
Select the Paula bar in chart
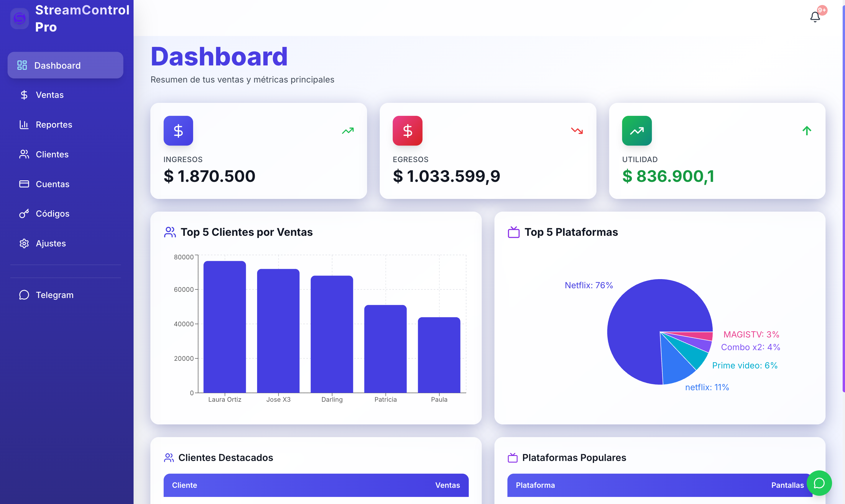(439, 355)
